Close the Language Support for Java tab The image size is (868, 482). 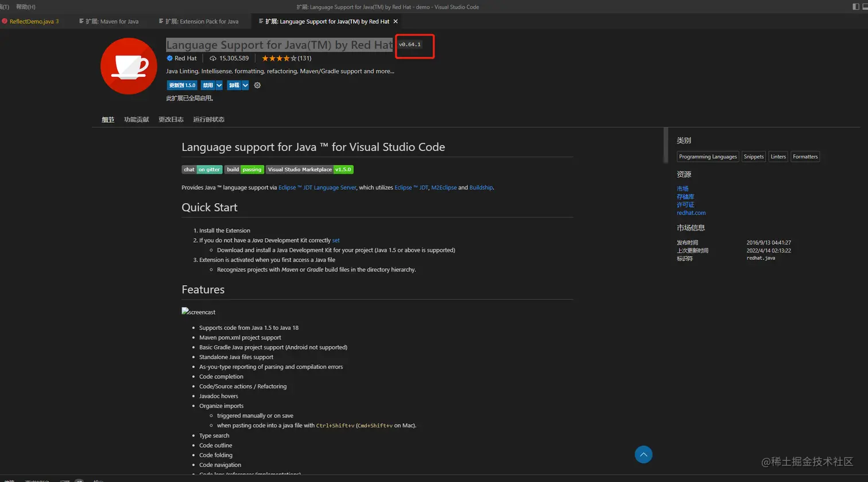pyautogui.click(x=396, y=21)
